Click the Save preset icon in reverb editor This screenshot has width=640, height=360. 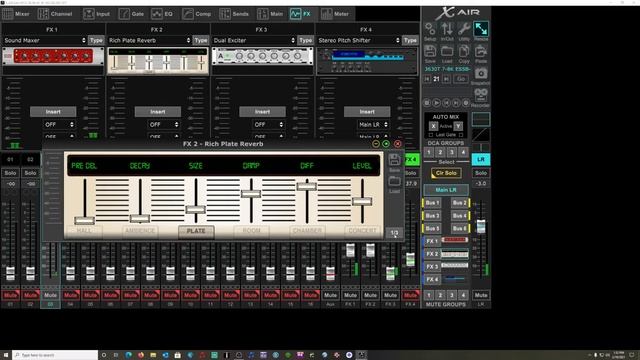(394, 160)
